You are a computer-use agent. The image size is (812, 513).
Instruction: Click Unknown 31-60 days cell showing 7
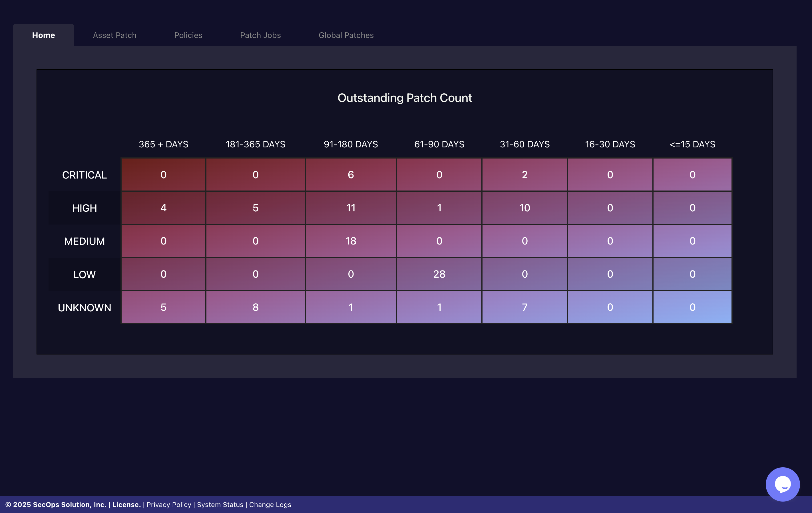click(524, 307)
